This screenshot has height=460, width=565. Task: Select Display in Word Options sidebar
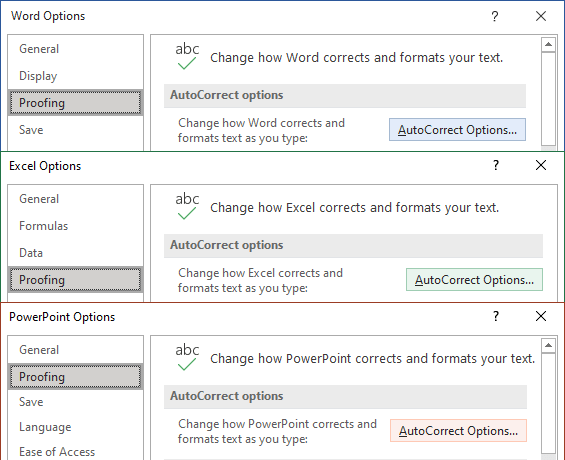coord(75,76)
